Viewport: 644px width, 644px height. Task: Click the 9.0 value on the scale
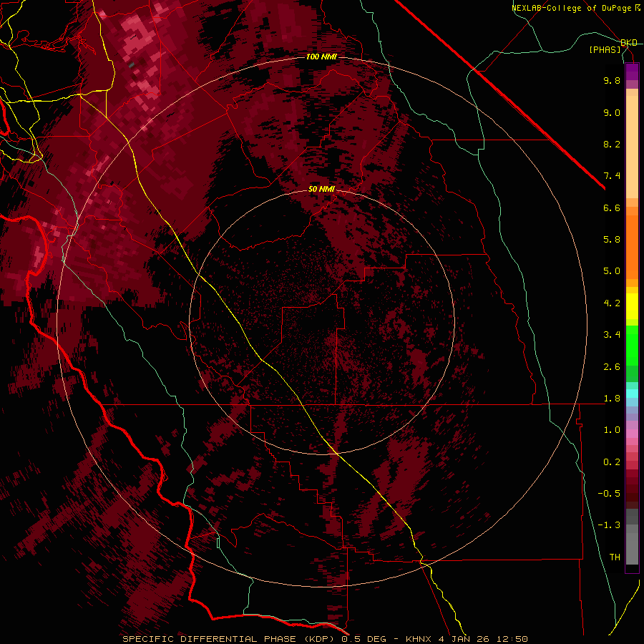pyautogui.click(x=612, y=112)
